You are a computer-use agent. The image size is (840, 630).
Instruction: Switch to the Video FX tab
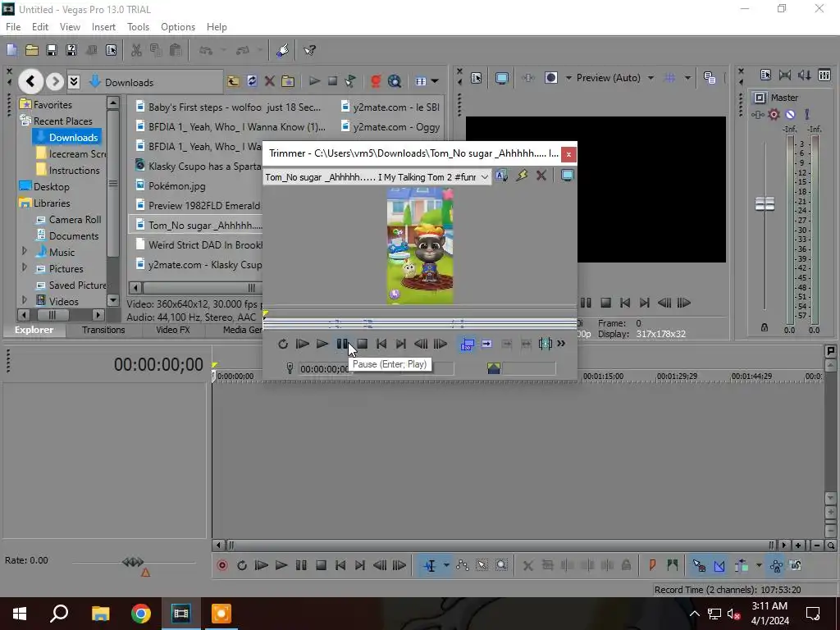(172, 330)
